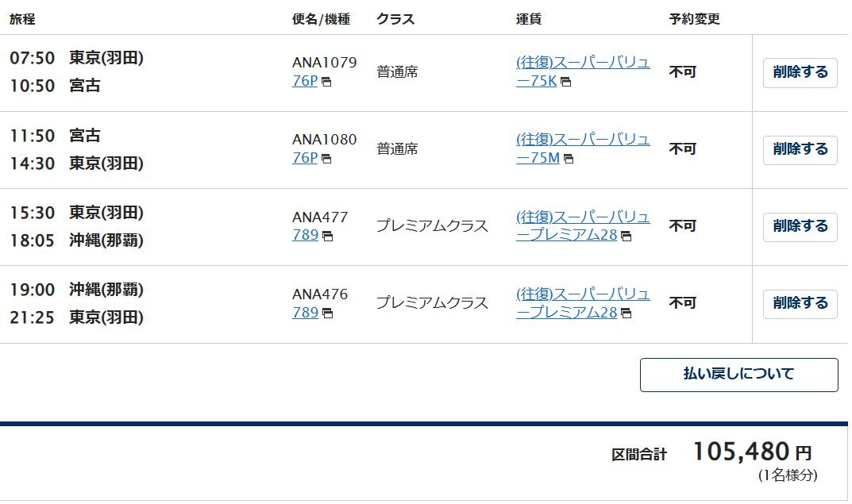Image resolution: width=852 pixels, height=504 pixels.
Task: Click popup icon beside 789 on ANA477
Action: pos(327,237)
